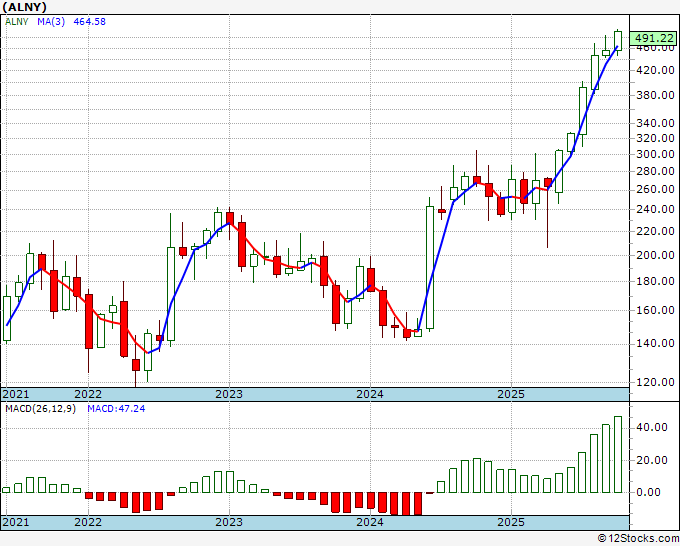Click the 220.00 price axis label

tap(655, 231)
